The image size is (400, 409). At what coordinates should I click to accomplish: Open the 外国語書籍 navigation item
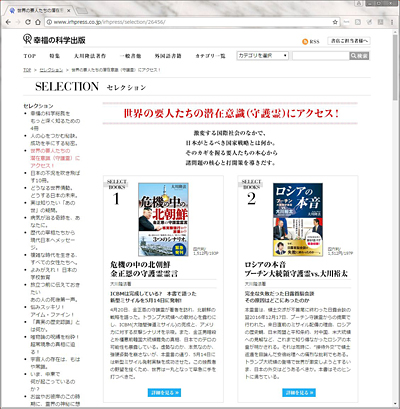(x=168, y=56)
